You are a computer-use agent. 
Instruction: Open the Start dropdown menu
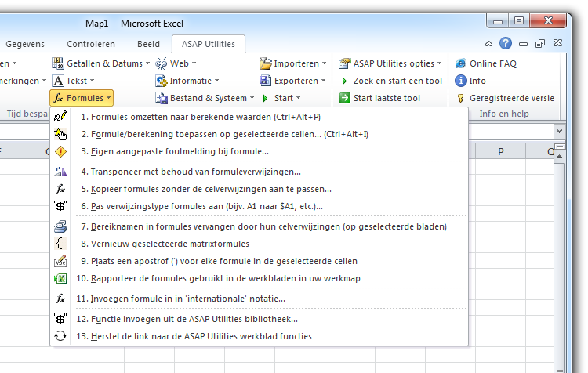pyautogui.click(x=298, y=98)
